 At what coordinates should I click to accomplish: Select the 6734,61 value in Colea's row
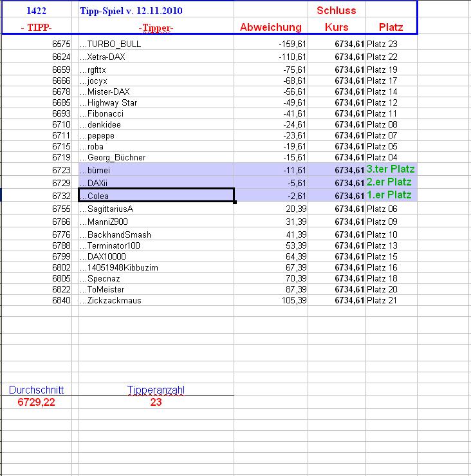(349, 196)
